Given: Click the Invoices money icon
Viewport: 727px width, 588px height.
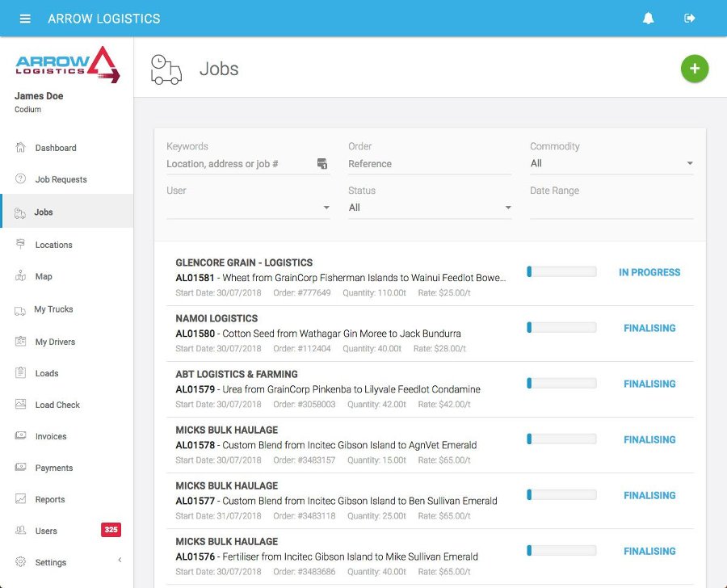Looking at the screenshot, I should pos(20,435).
